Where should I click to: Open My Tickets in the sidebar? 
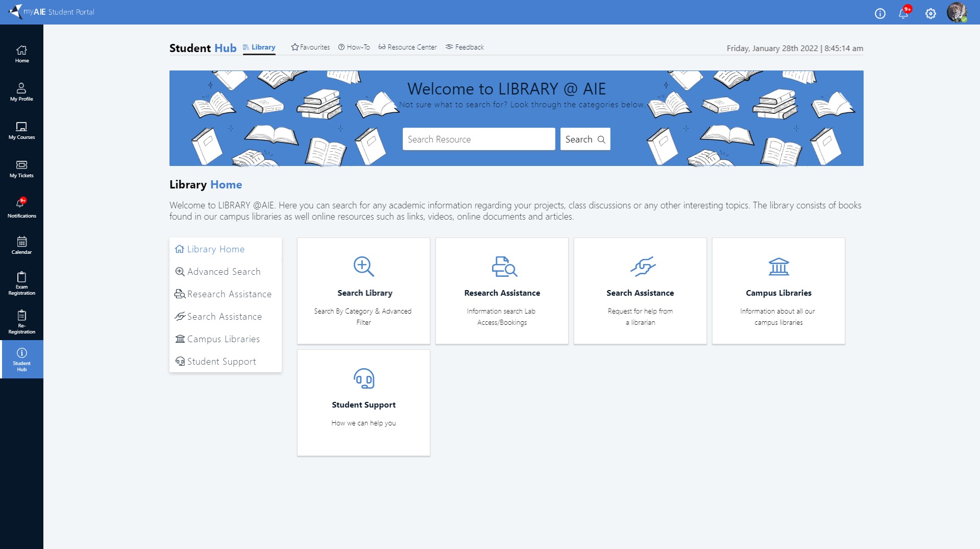[21, 169]
